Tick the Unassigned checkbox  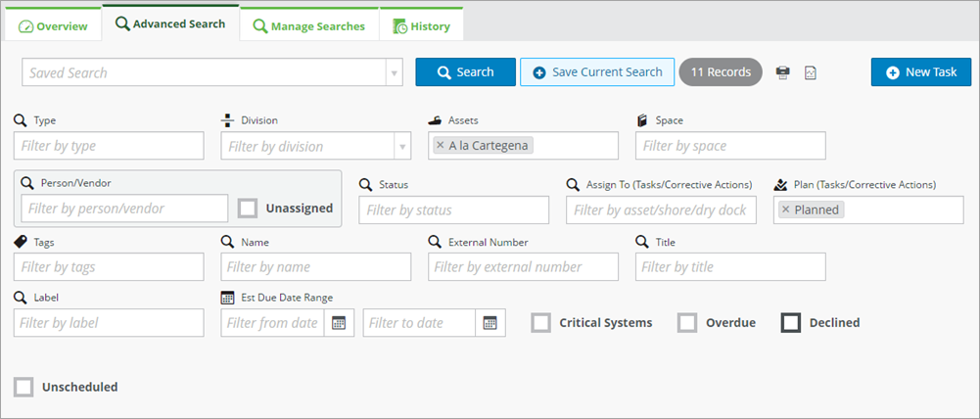[x=248, y=209]
